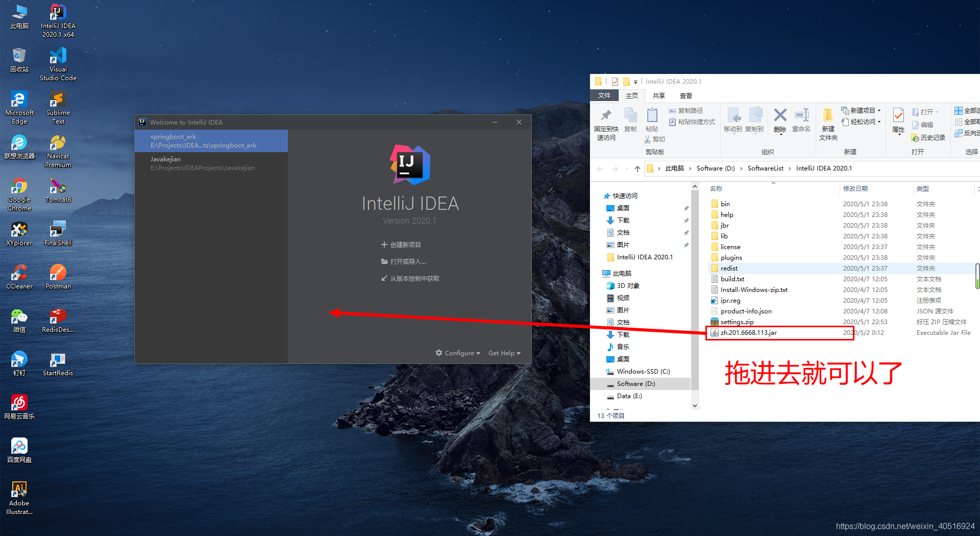Open Visual Studio Code desktop icon
Screen dimensions: 980x536
click(58, 64)
